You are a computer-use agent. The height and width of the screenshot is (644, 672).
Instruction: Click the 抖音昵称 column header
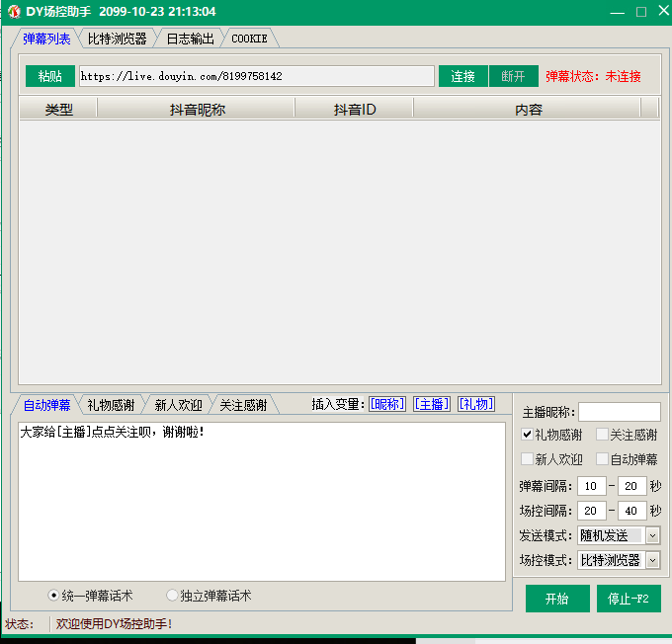point(197,110)
